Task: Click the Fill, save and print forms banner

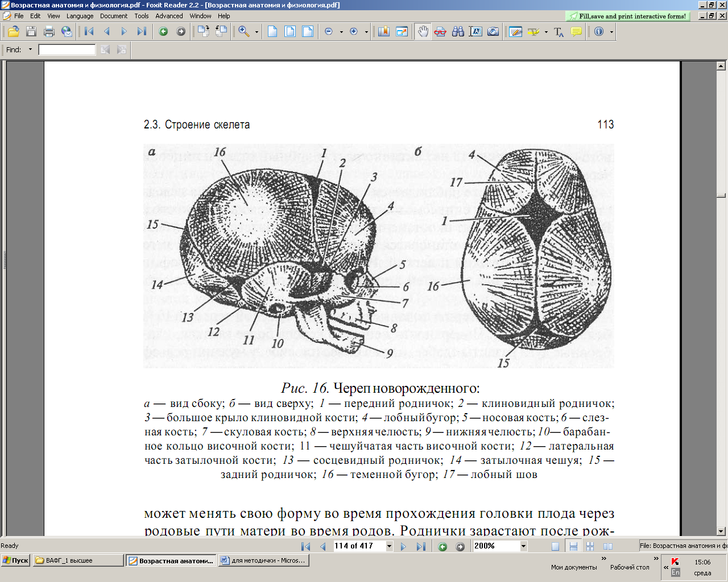Action: (x=628, y=16)
